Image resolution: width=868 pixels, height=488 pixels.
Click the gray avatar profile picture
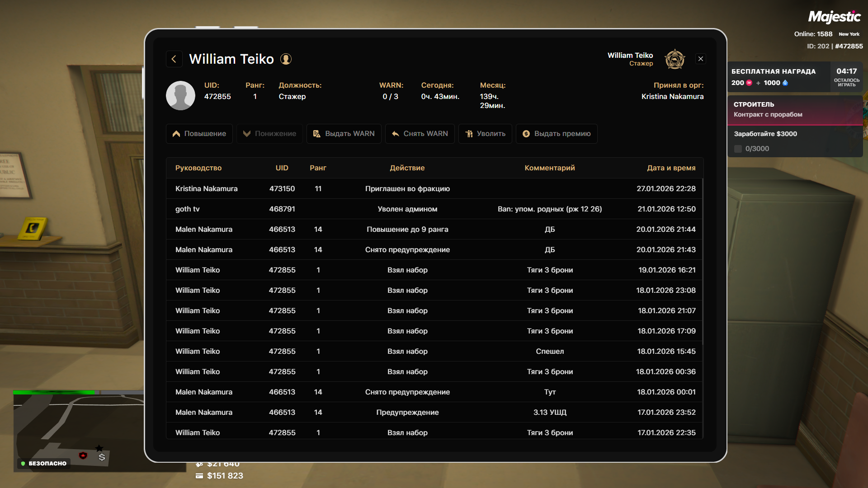click(180, 96)
